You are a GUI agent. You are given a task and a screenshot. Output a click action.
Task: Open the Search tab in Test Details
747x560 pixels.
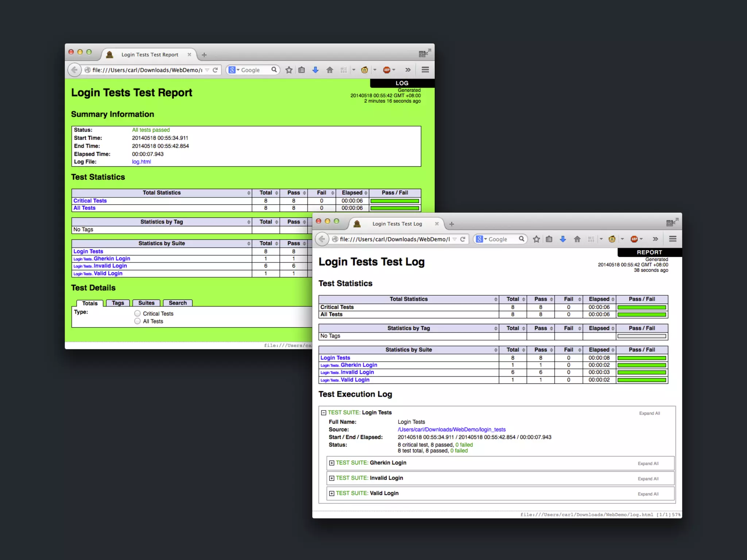click(x=178, y=303)
